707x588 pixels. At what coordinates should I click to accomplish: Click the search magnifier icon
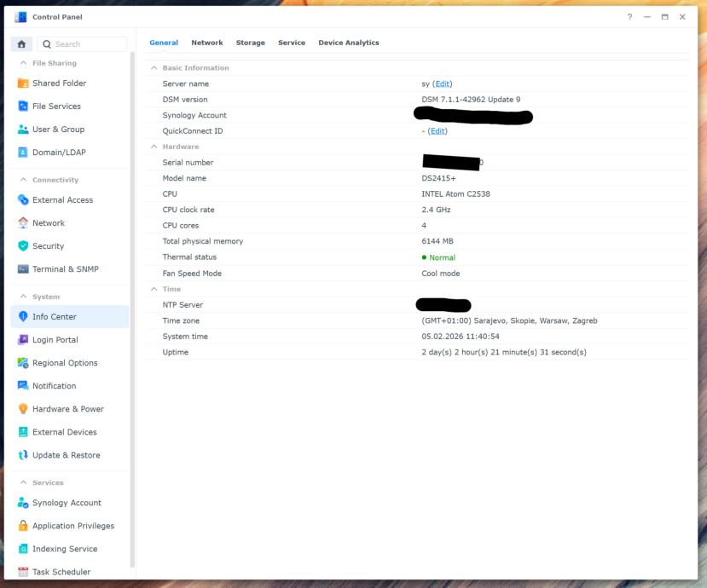point(46,44)
